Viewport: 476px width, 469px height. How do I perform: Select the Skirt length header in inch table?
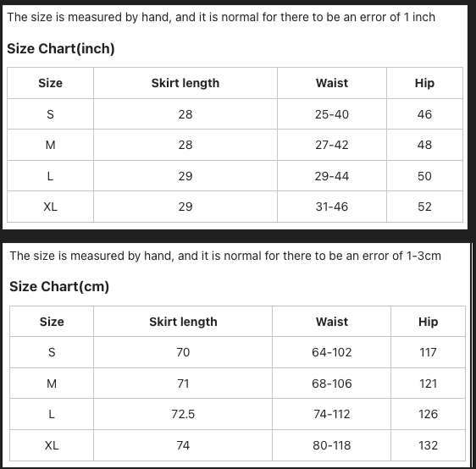[x=185, y=83]
